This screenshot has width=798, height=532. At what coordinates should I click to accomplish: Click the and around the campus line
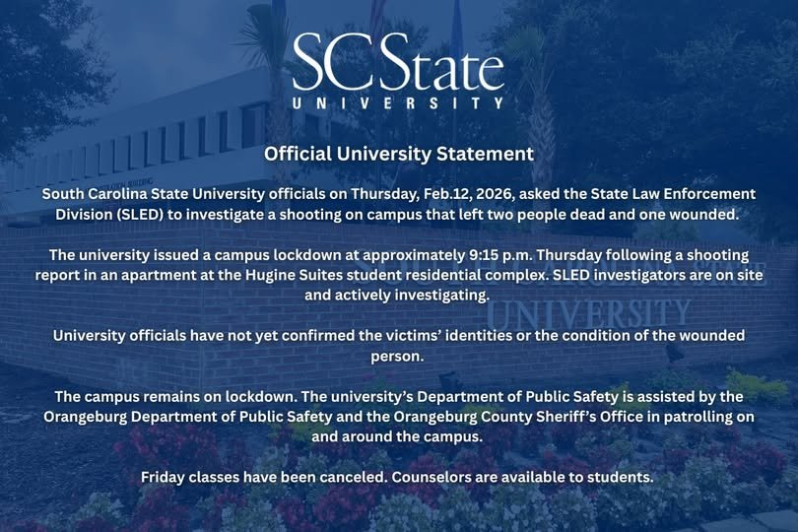point(398,436)
